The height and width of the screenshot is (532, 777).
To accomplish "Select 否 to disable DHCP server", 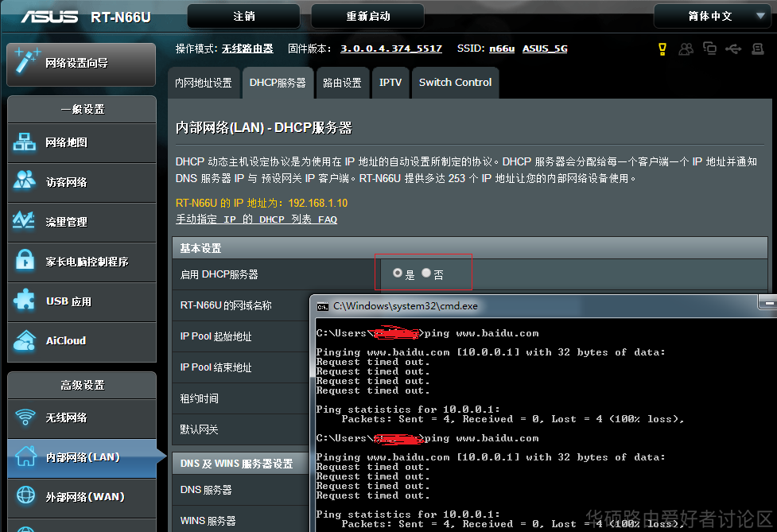I will point(426,273).
